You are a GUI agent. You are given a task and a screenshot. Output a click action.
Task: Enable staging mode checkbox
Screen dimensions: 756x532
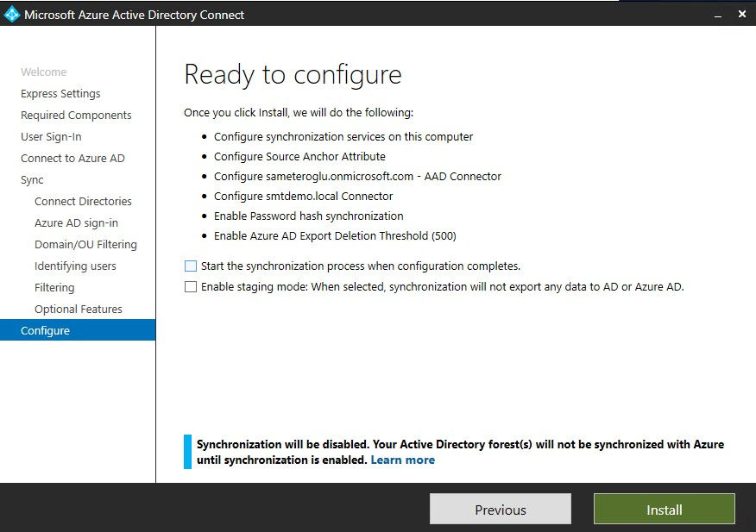click(x=191, y=287)
